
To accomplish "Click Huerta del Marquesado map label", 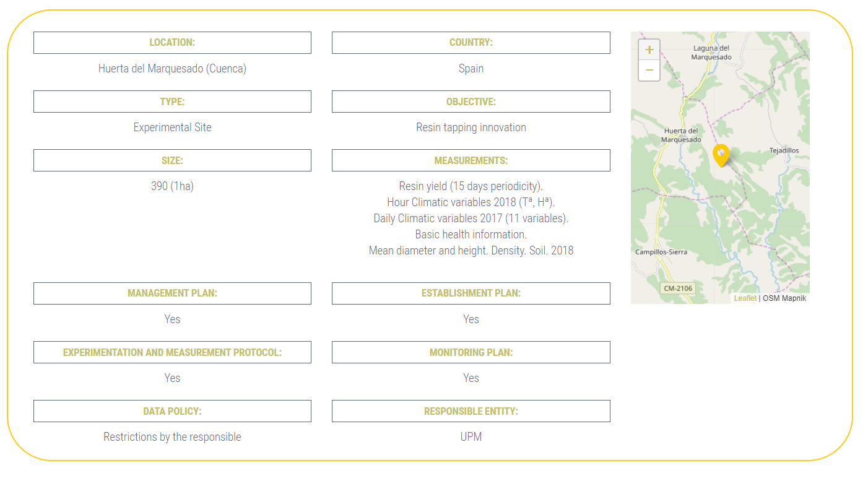I will click(x=681, y=135).
